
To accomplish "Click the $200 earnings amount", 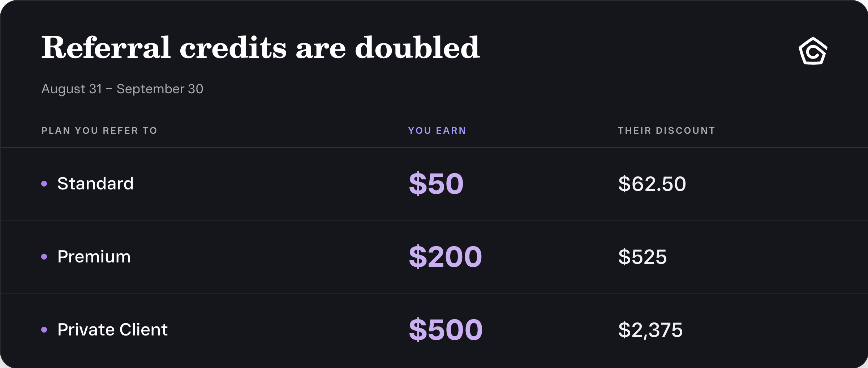I will pyautogui.click(x=446, y=257).
